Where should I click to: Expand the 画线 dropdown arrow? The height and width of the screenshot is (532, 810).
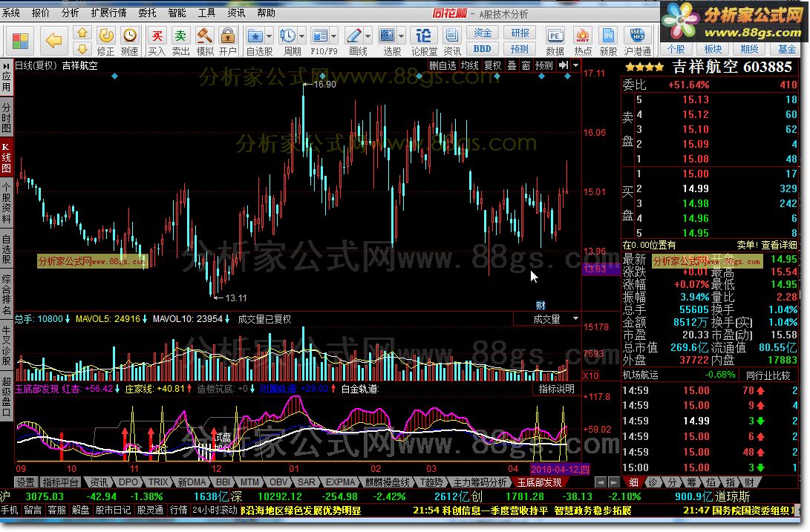tap(368, 36)
